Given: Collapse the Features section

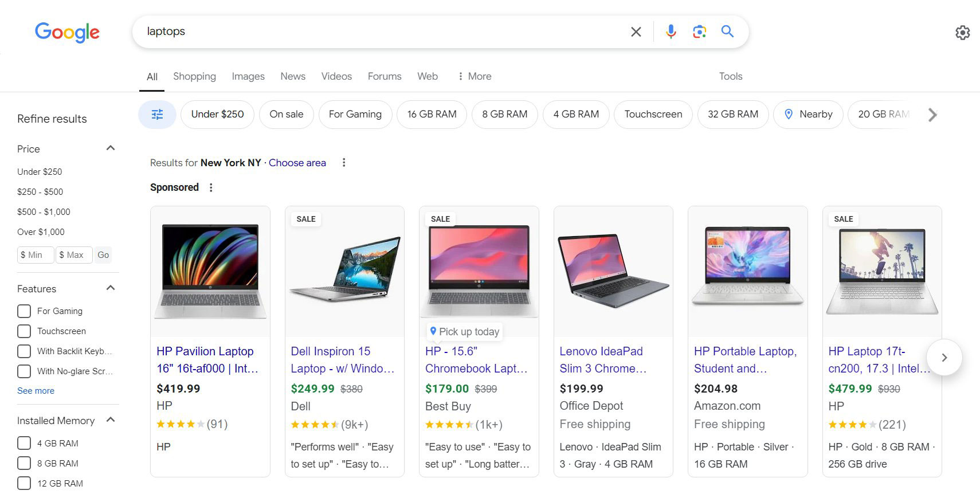Looking at the screenshot, I should (110, 288).
